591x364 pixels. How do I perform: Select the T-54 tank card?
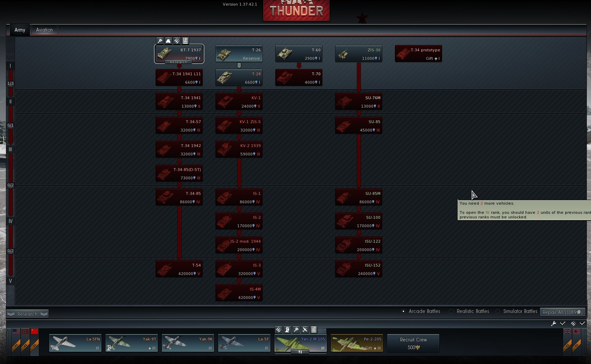(179, 269)
